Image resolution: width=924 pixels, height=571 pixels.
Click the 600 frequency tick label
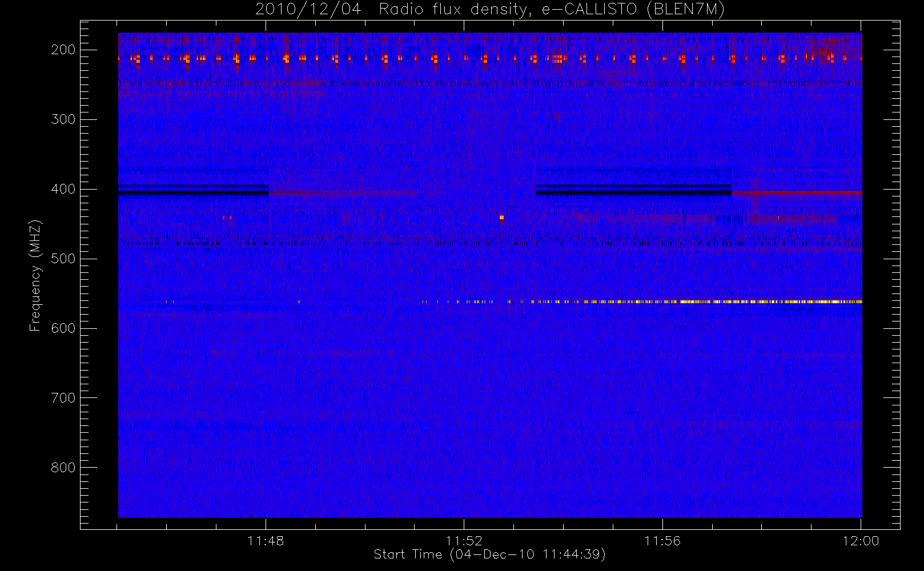[63, 328]
